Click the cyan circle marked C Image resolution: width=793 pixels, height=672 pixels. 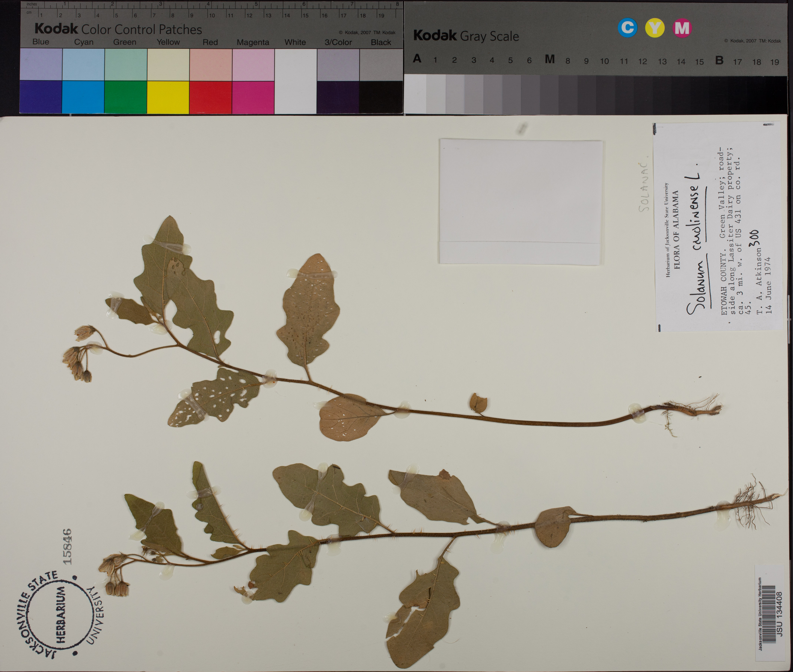click(x=627, y=28)
